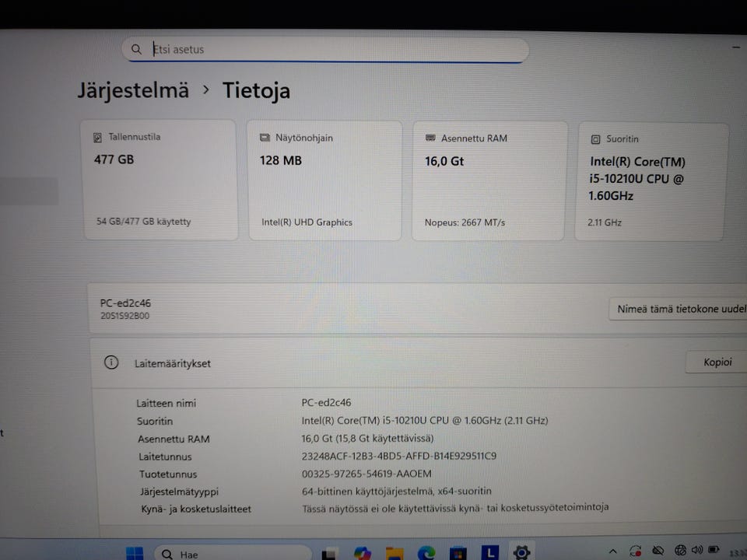Click the 2051S92B00 model text under PC name
The height and width of the screenshot is (560, 747).
click(124, 316)
